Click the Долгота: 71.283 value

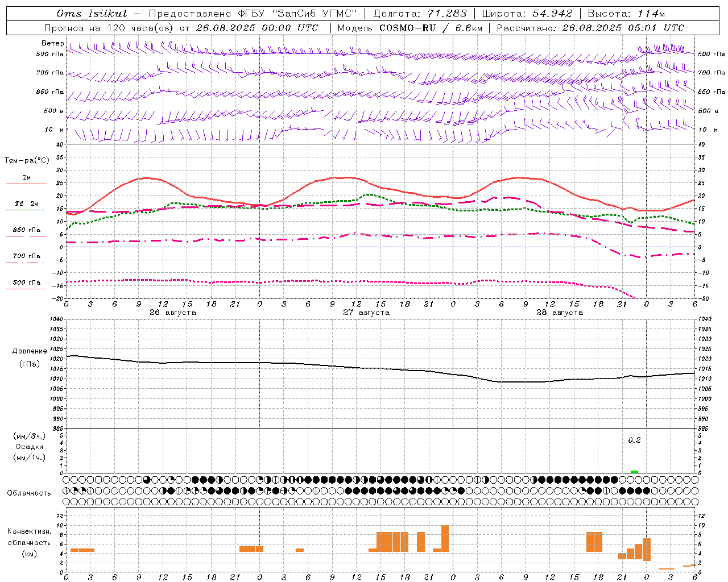(x=420, y=14)
